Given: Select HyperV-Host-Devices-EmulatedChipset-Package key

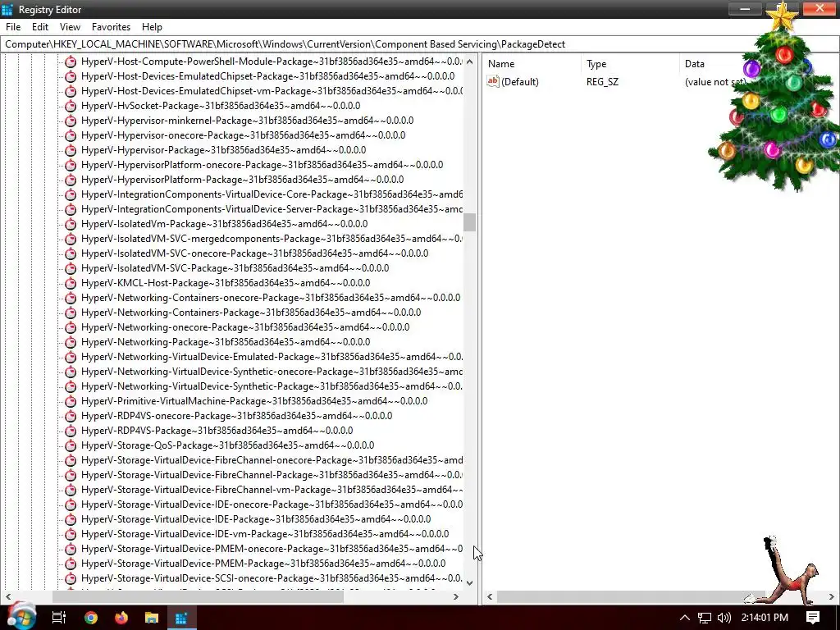Looking at the screenshot, I should click(268, 76).
